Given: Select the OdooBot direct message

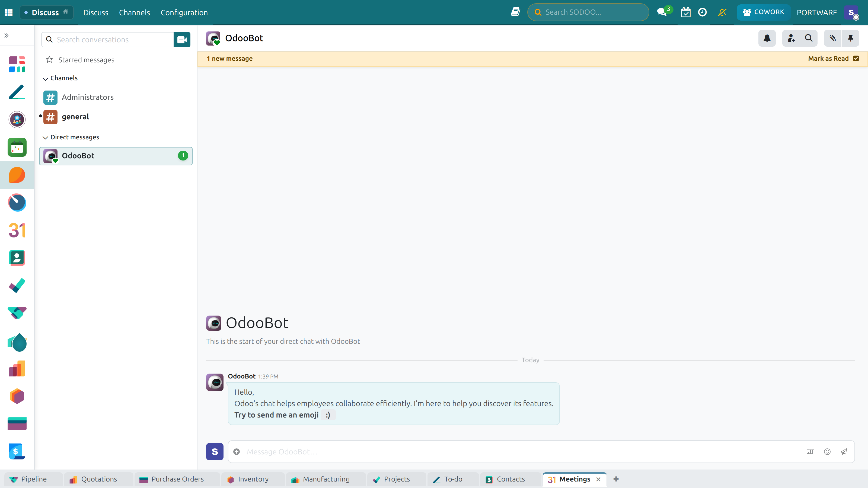Looking at the screenshot, I should tap(116, 156).
